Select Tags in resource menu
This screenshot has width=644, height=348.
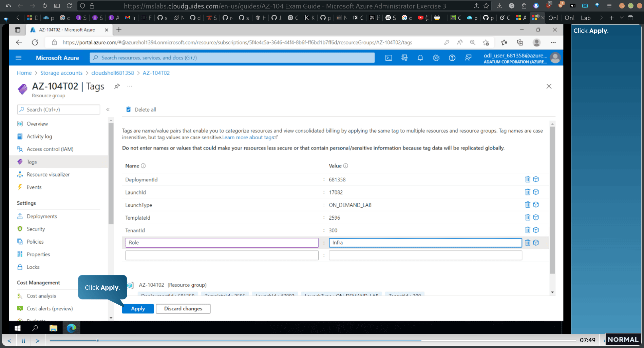click(x=32, y=162)
